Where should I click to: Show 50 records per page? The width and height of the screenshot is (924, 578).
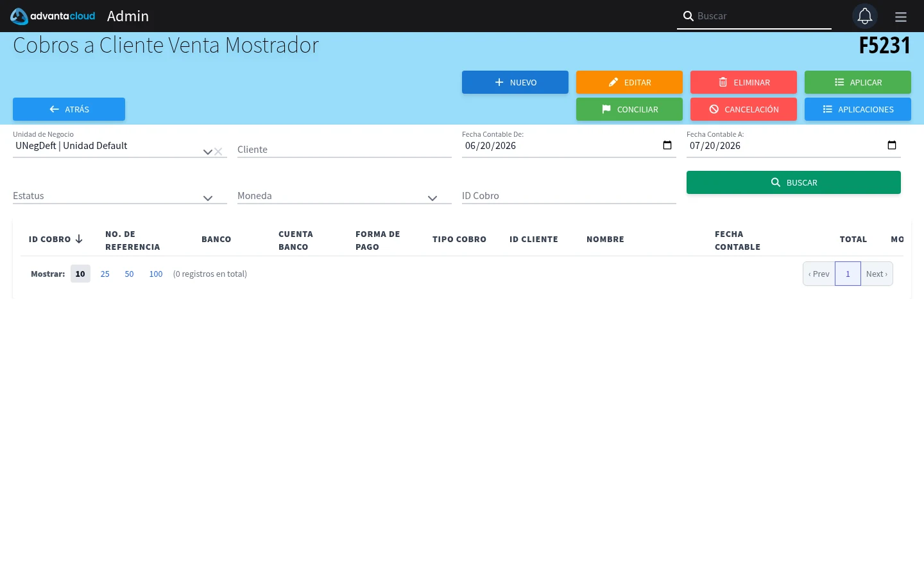point(129,274)
